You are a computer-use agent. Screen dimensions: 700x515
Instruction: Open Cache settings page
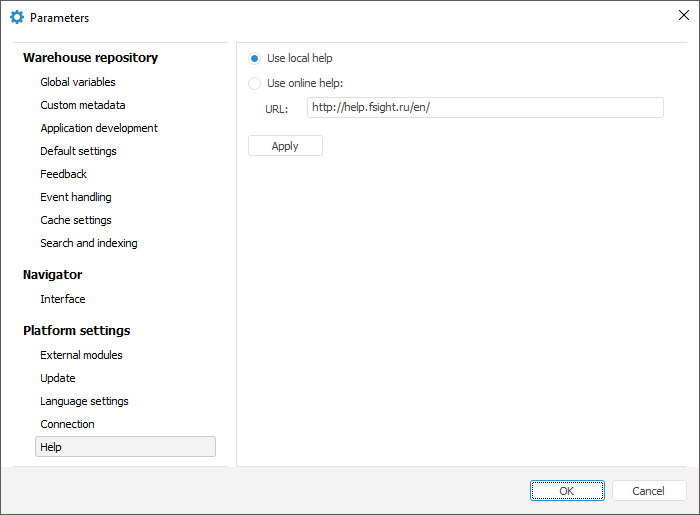click(76, 220)
